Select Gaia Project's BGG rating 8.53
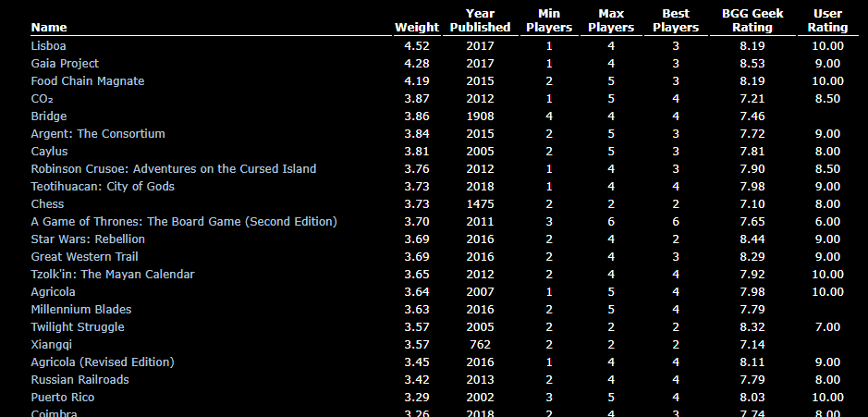The image size is (868, 417). pos(752,64)
